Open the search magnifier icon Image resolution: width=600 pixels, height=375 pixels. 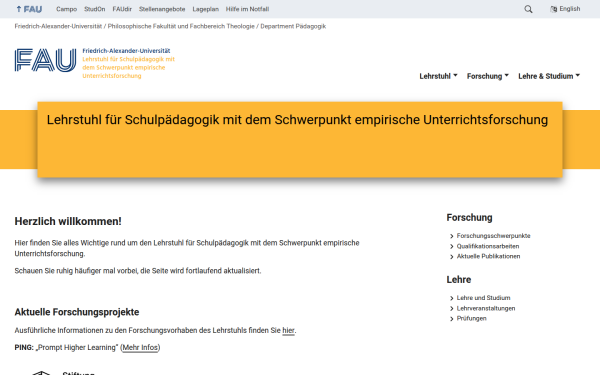(x=528, y=9)
